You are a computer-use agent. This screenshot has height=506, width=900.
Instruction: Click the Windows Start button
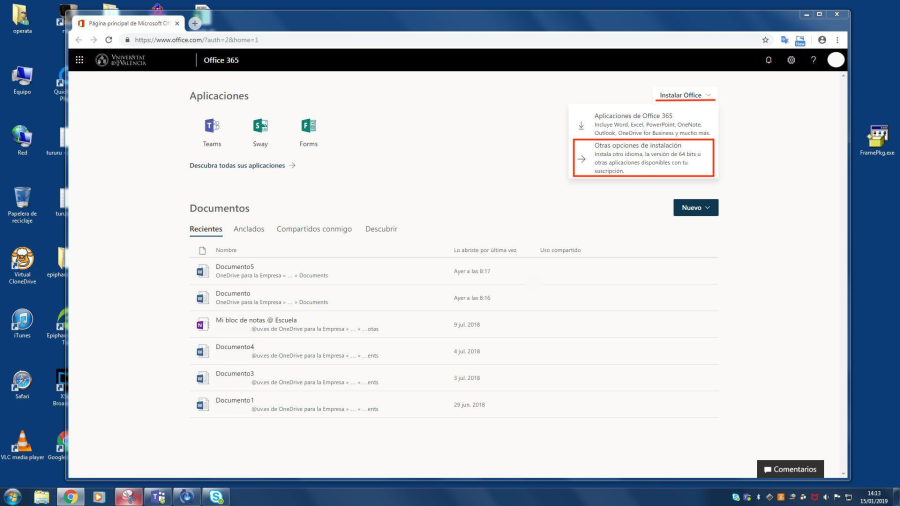tap(12, 496)
